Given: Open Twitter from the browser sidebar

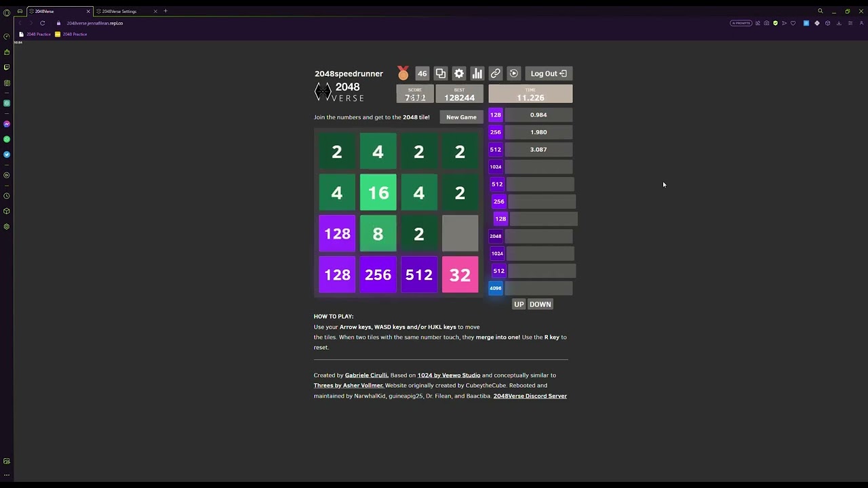Looking at the screenshot, I should pyautogui.click(x=7, y=155).
